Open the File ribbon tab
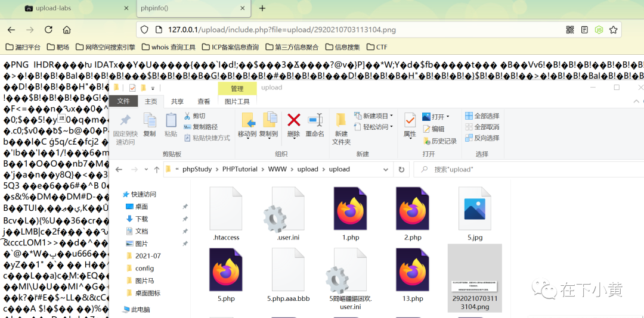 123,101
